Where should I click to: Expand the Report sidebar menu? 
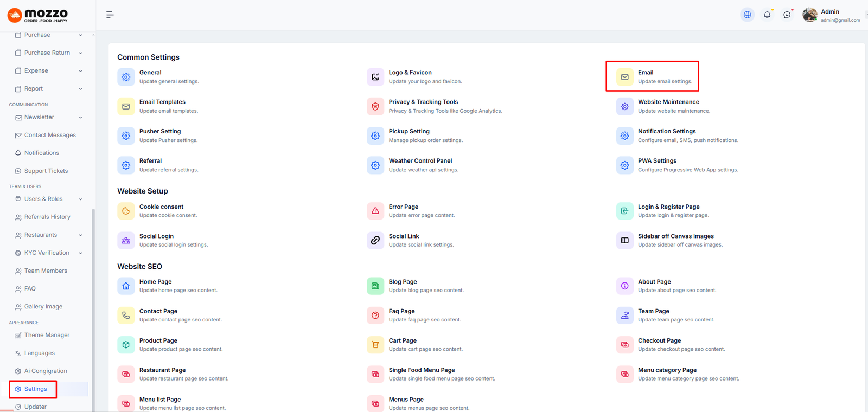(x=49, y=88)
